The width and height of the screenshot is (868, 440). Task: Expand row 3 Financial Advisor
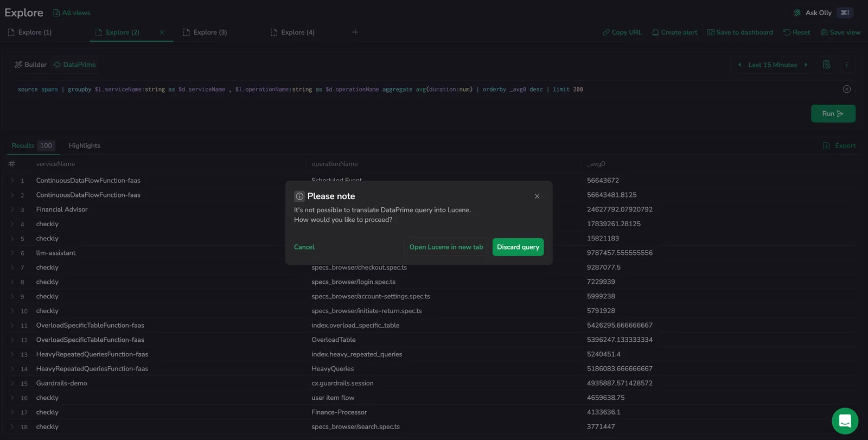pos(12,209)
